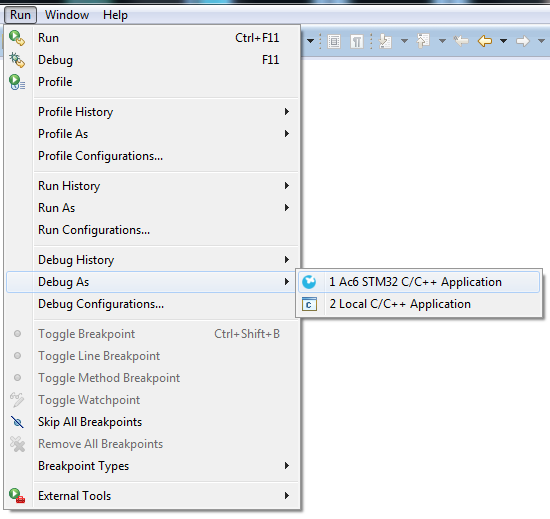Open dropdown arrow left of block selection icon
This screenshot has width=550, height=519.
[x=310, y=41]
